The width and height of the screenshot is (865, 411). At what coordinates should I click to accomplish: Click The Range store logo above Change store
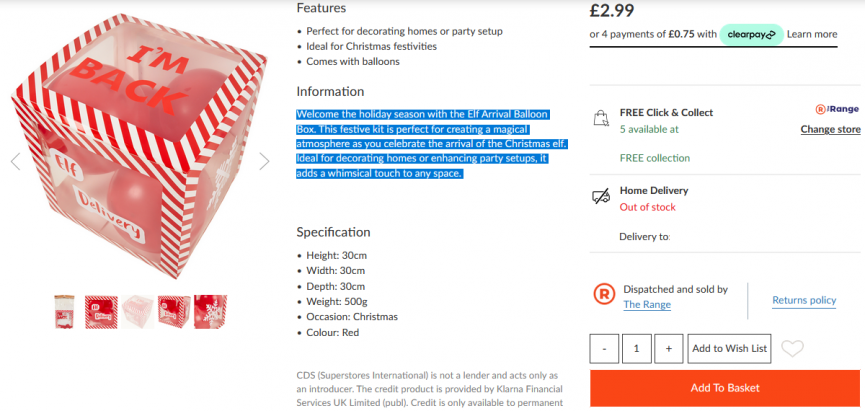click(x=837, y=109)
